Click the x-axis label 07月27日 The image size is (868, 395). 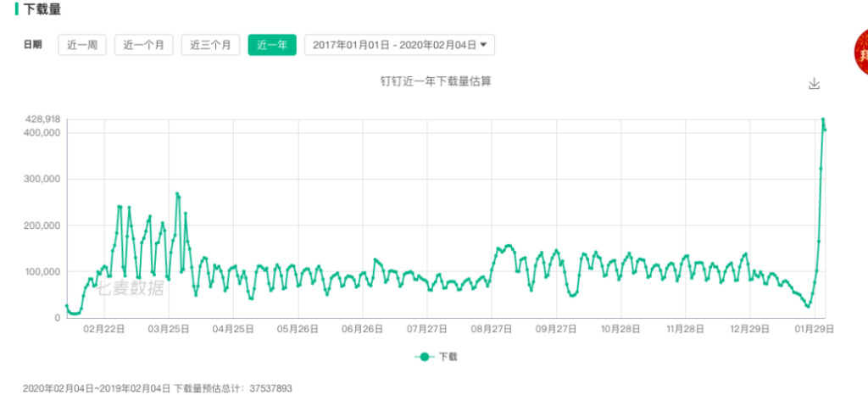coord(427,329)
